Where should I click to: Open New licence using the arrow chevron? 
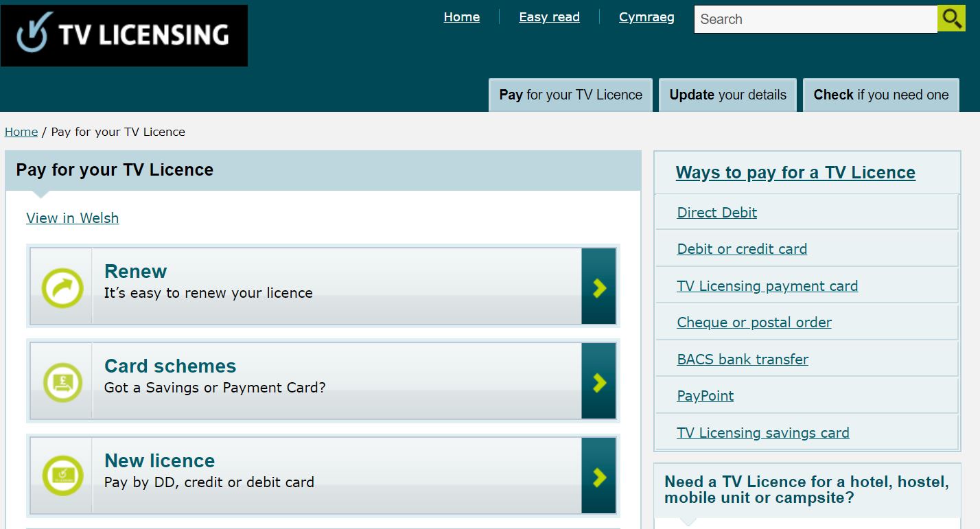(598, 475)
